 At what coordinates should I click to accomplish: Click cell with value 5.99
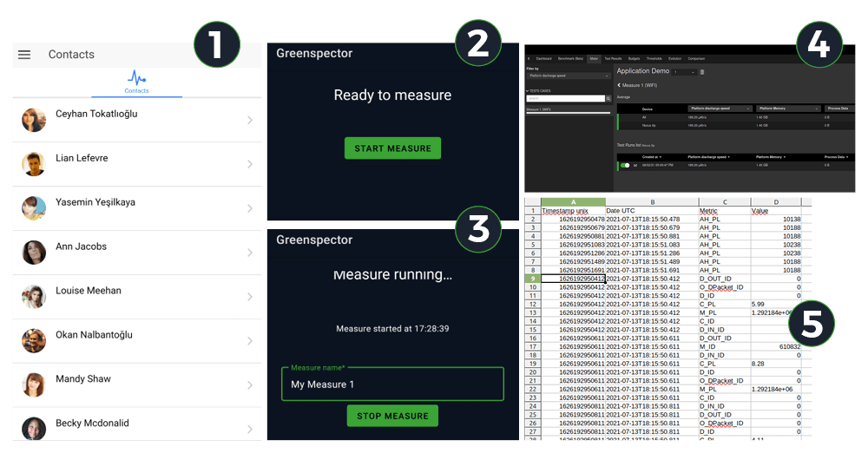[776, 304]
